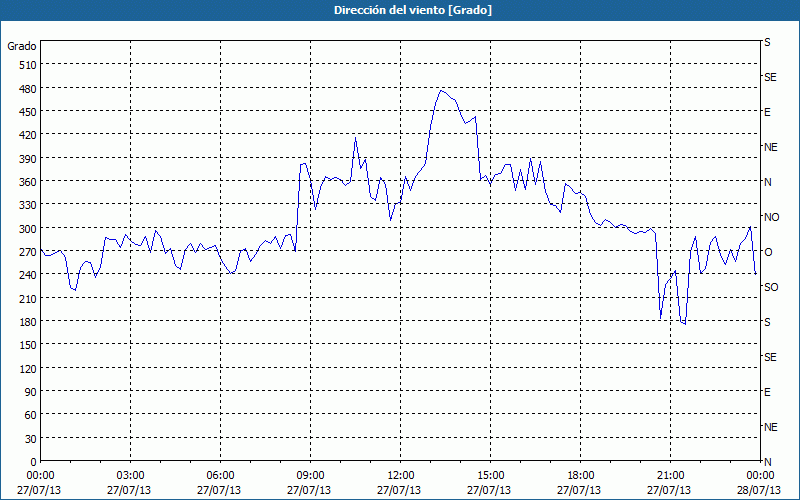Click the 'NO' compass direction label
The image size is (800, 500).
click(x=771, y=217)
